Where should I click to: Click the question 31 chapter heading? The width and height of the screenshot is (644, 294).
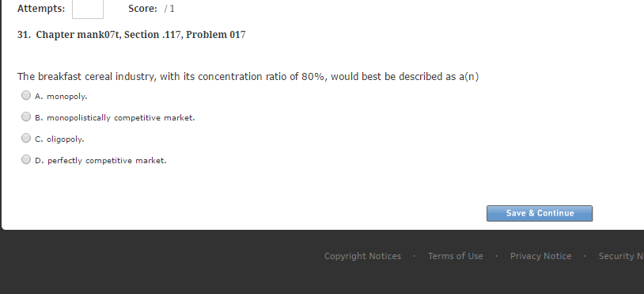point(131,35)
